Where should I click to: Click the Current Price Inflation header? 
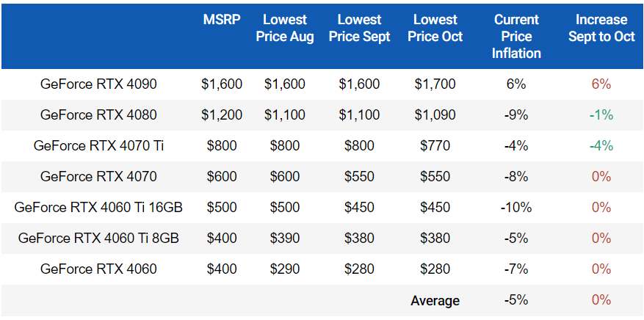pyautogui.click(x=515, y=37)
